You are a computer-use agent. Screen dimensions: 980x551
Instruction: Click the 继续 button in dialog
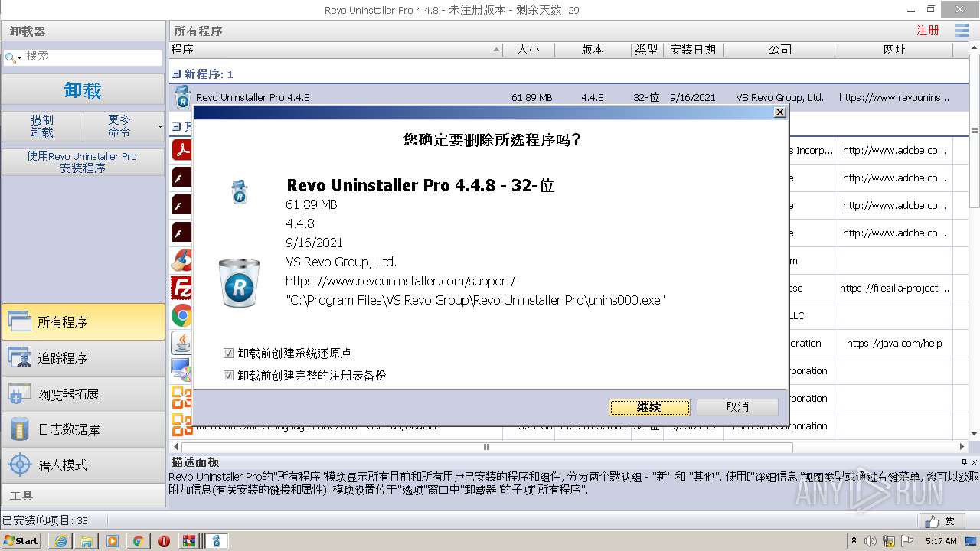(649, 407)
